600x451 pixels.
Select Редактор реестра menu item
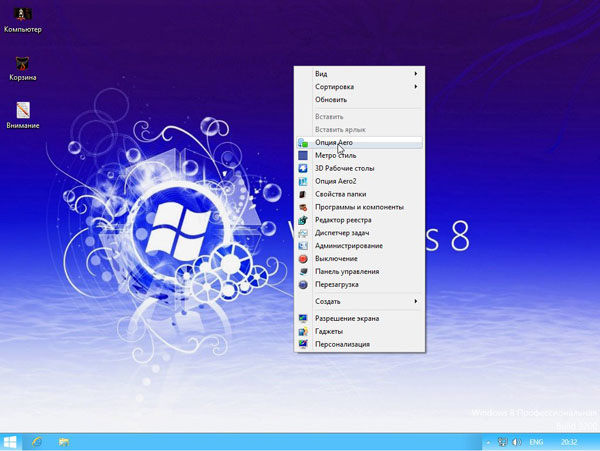[343, 220]
